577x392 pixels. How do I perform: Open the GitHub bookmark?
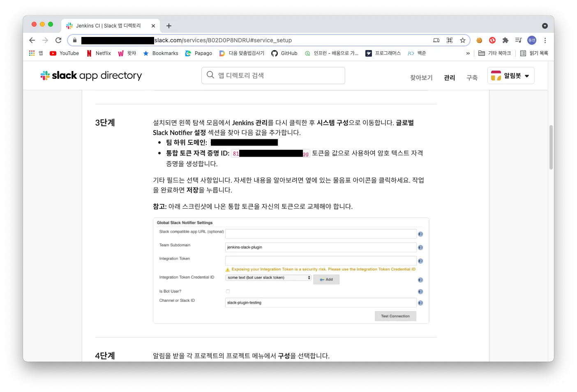tap(284, 53)
